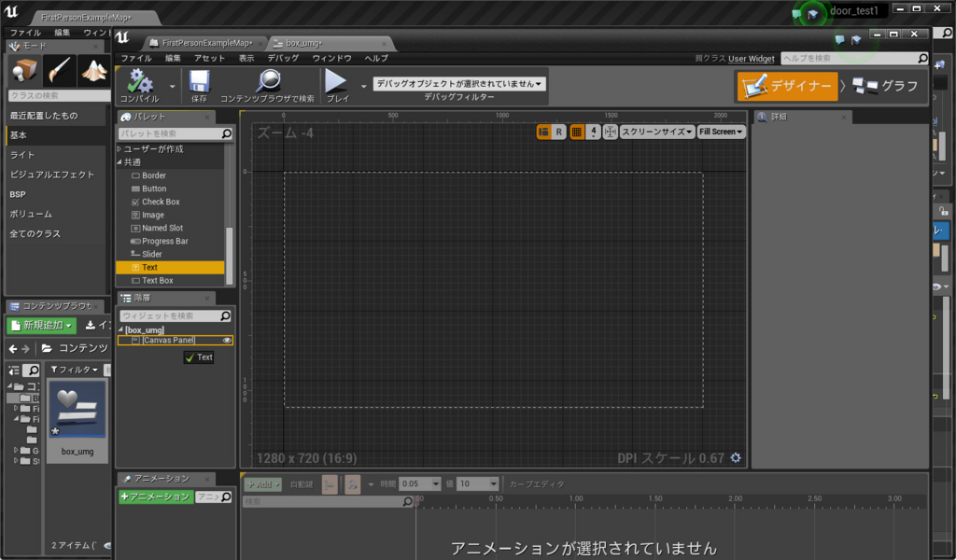The width and height of the screenshot is (956, 560).
Task: Click the DPI scale settings gear
Action: point(736,457)
